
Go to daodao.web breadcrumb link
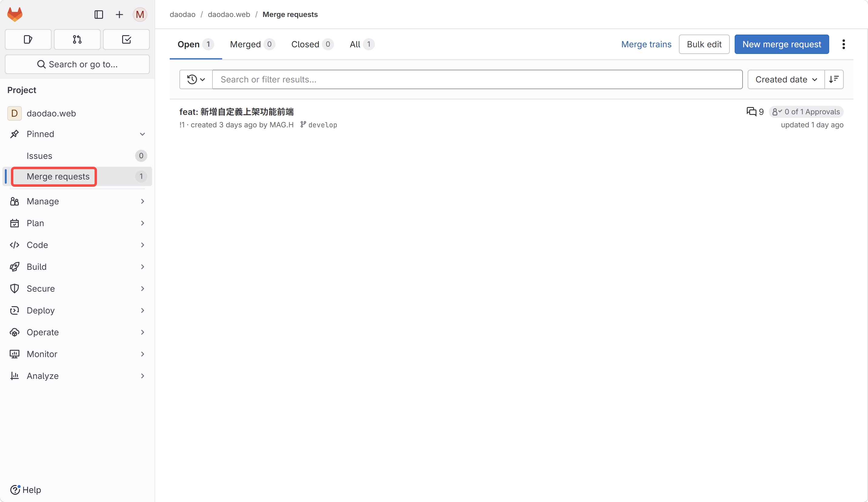(x=229, y=15)
